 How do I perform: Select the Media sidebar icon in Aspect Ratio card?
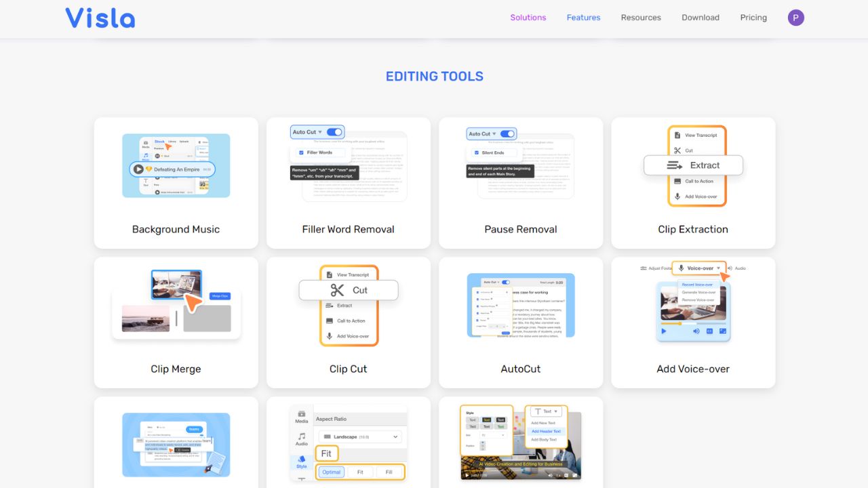pyautogui.click(x=301, y=417)
